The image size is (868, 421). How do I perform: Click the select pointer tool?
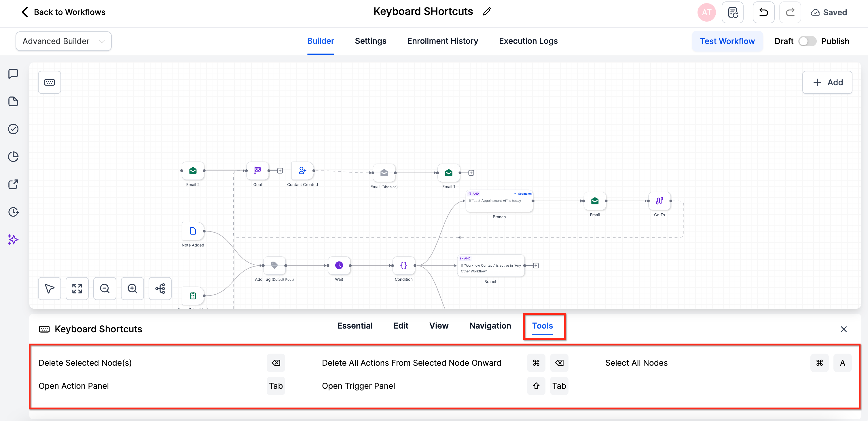tap(49, 288)
